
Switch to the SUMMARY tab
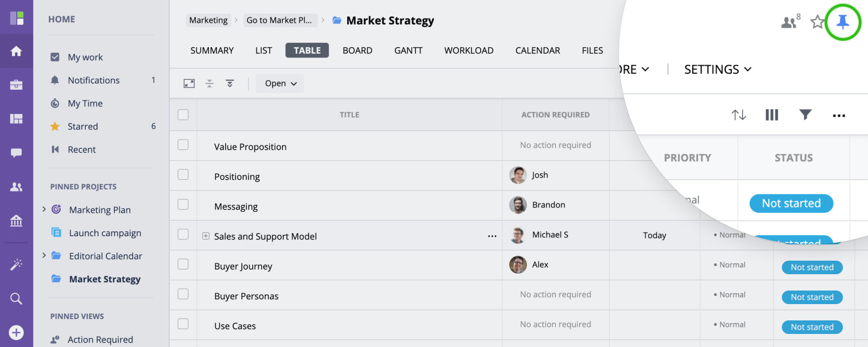[212, 51]
